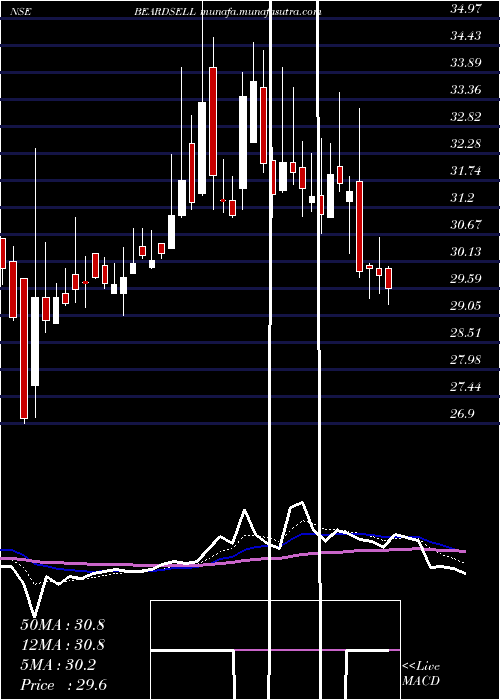Screen dimensions: 500x700
Task: Click the 34.97 price axis label
Action: click(x=466, y=8)
